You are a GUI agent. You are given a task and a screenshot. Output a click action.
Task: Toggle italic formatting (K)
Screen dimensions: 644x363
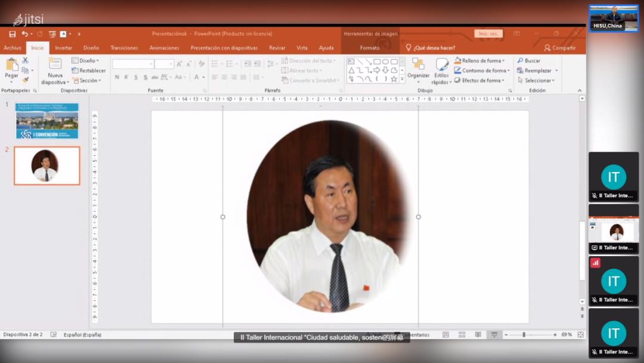click(126, 77)
